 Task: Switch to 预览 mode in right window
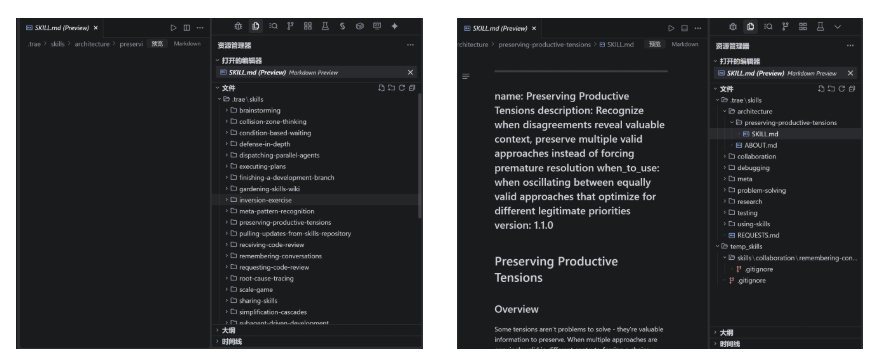click(655, 44)
